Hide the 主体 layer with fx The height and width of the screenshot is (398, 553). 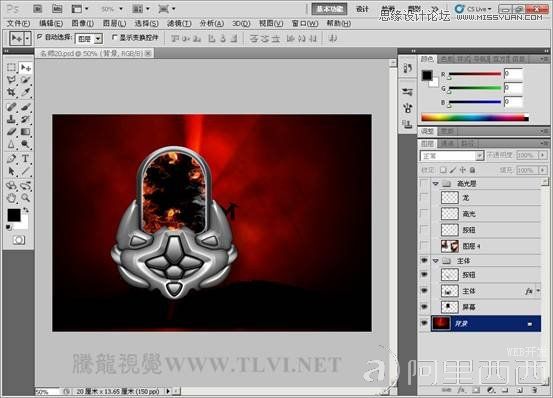pos(424,290)
